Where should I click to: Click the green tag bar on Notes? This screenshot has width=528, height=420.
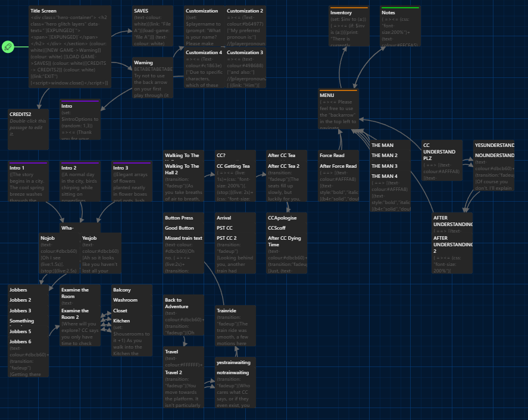tap(400, 8)
